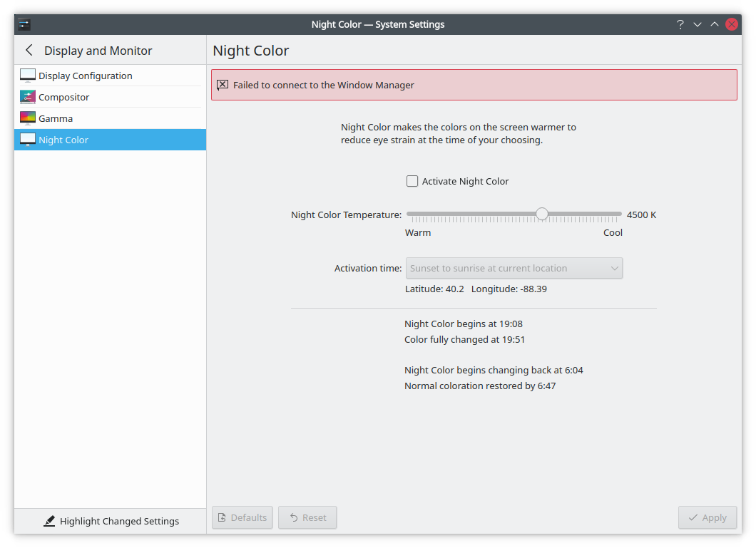This screenshot has width=756, height=548.
Task: Maximize window with the up chevron
Action: (x=715, y=24)
